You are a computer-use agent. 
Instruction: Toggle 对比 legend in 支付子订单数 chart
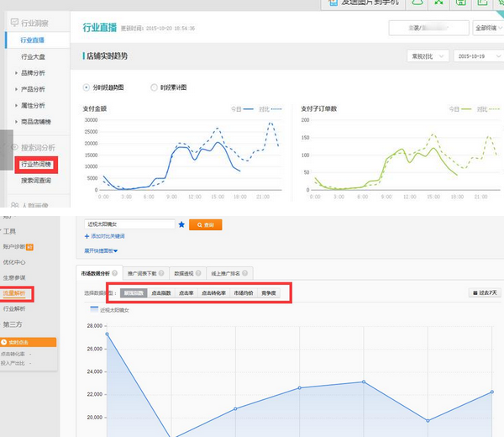point(488,109)
